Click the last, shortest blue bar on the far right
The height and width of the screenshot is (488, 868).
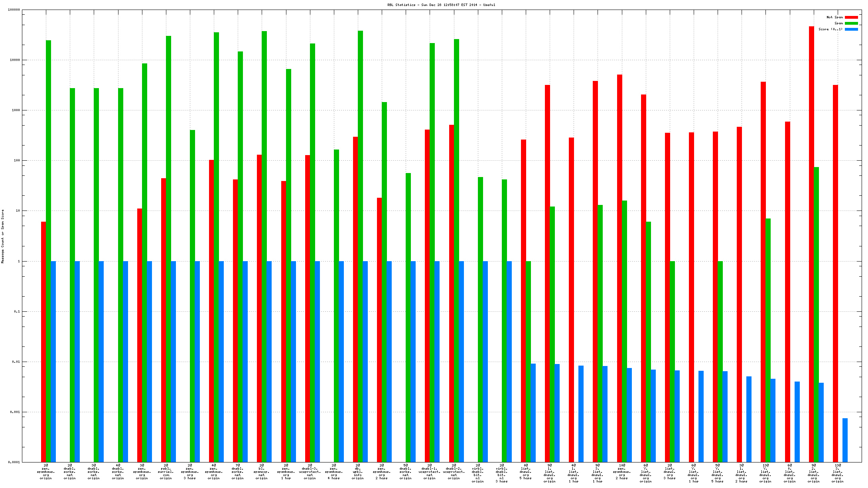click(x=845, y=440)
